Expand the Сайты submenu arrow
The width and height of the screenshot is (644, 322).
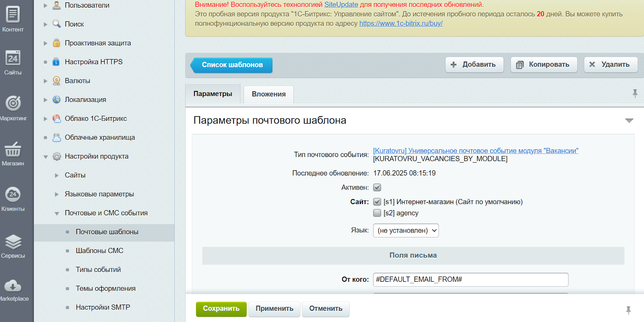coord(57,175)
